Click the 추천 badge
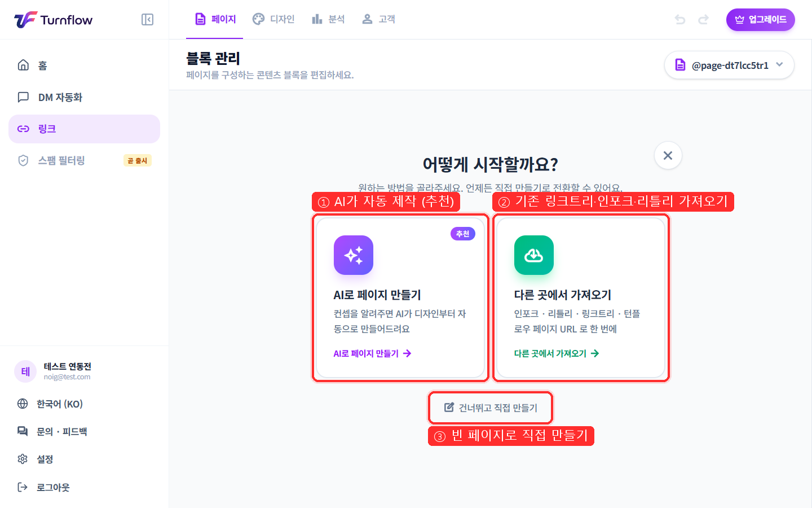This screenshot has height=508, width=812. [463, 234]
